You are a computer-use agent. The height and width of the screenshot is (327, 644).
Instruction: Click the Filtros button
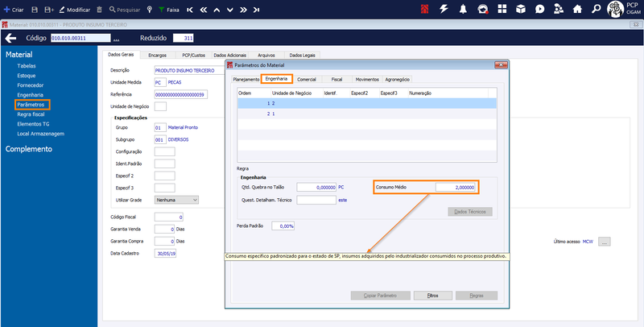[433, 296]
